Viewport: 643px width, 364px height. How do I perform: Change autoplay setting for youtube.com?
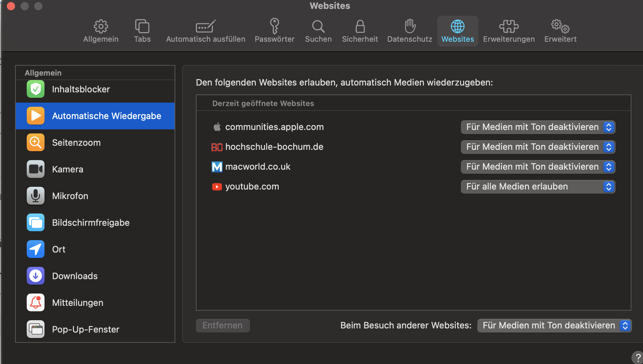coord(538,187)
